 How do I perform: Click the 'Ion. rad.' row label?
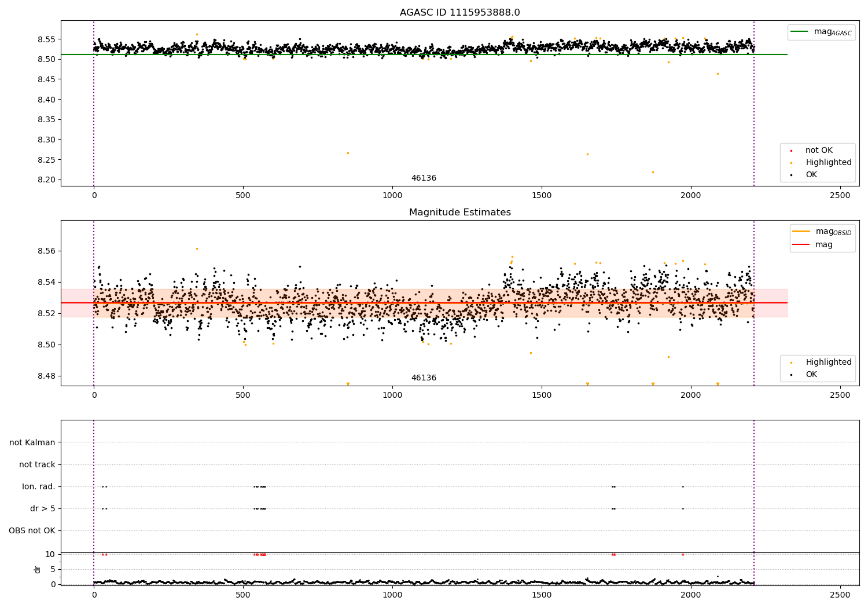[x=39, y=487]
